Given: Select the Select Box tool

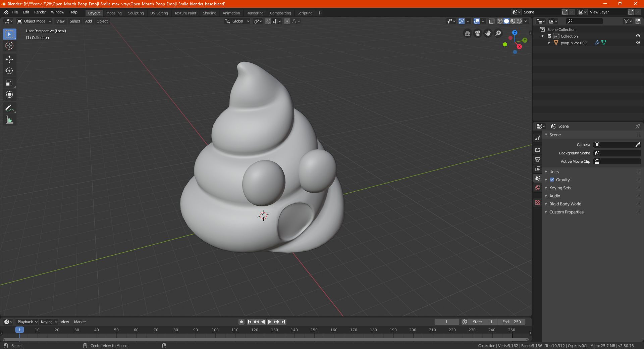Looking at the screenshot, I should [9, 34].
